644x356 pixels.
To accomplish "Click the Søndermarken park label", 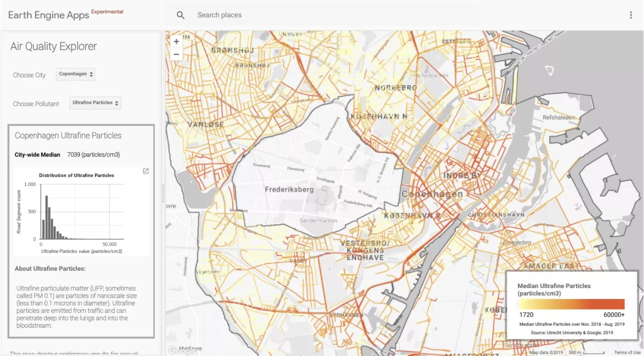I will pyautogui.click(x=318, y=220).
